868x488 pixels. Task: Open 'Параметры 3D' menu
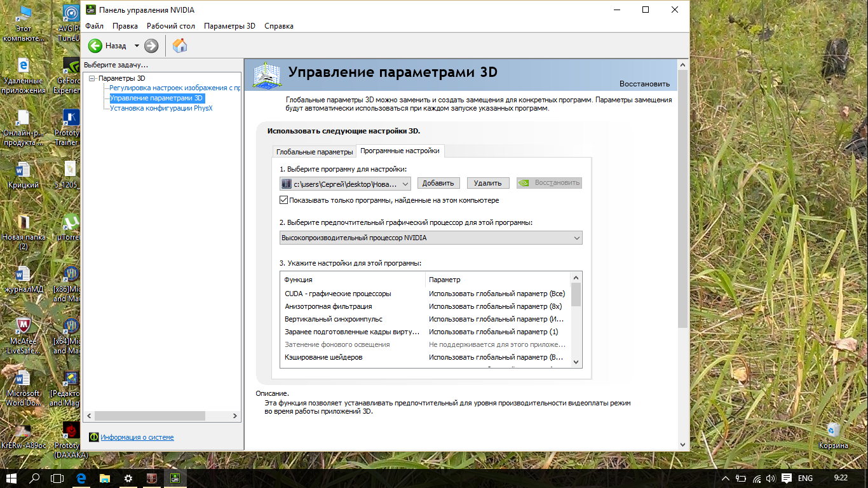[229, 26]
